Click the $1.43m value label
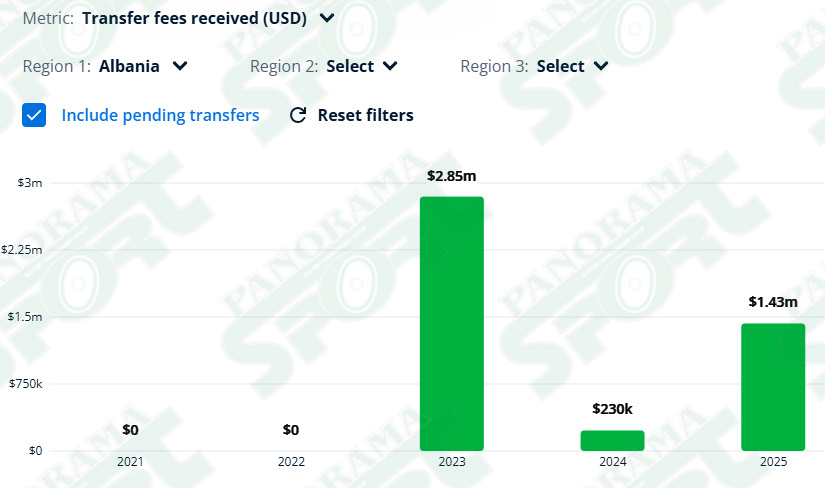The width and height of the screenshot is (825, 488). click(773, 302)
